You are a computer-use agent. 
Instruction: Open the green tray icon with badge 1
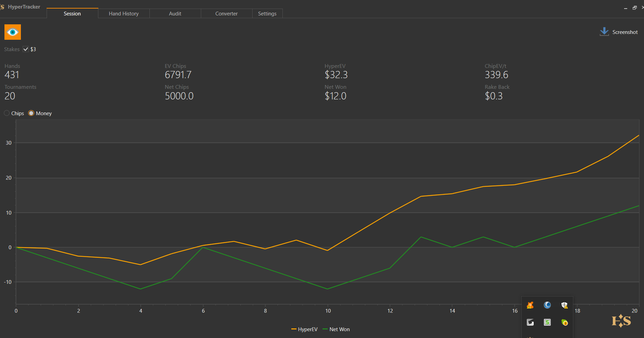(564, 322)
